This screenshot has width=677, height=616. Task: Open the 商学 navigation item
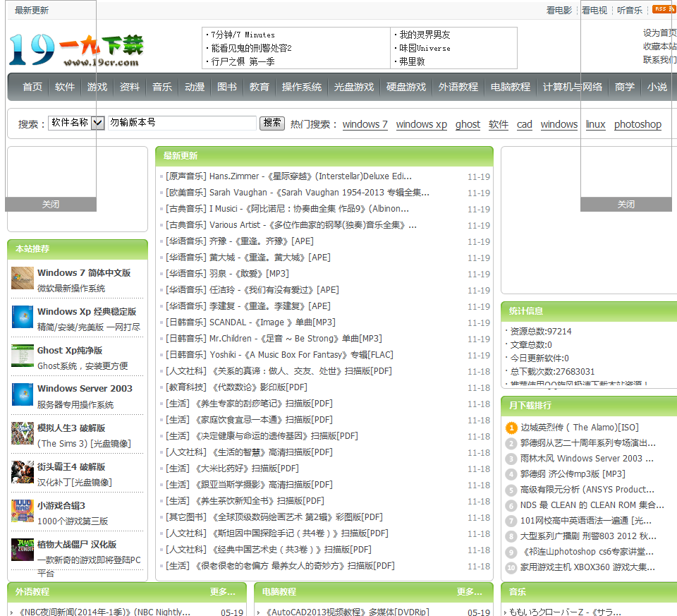point(625,87)
